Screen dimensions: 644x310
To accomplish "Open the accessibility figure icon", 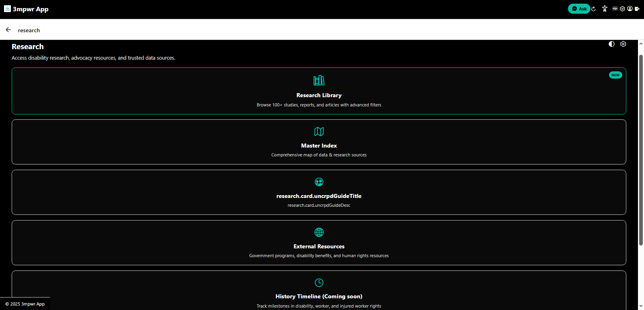I will point(605,8).
